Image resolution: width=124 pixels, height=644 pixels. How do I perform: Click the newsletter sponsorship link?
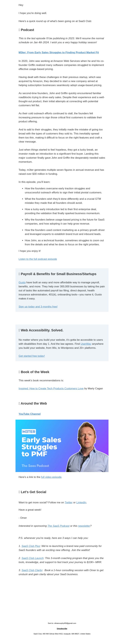pos(84,526)
